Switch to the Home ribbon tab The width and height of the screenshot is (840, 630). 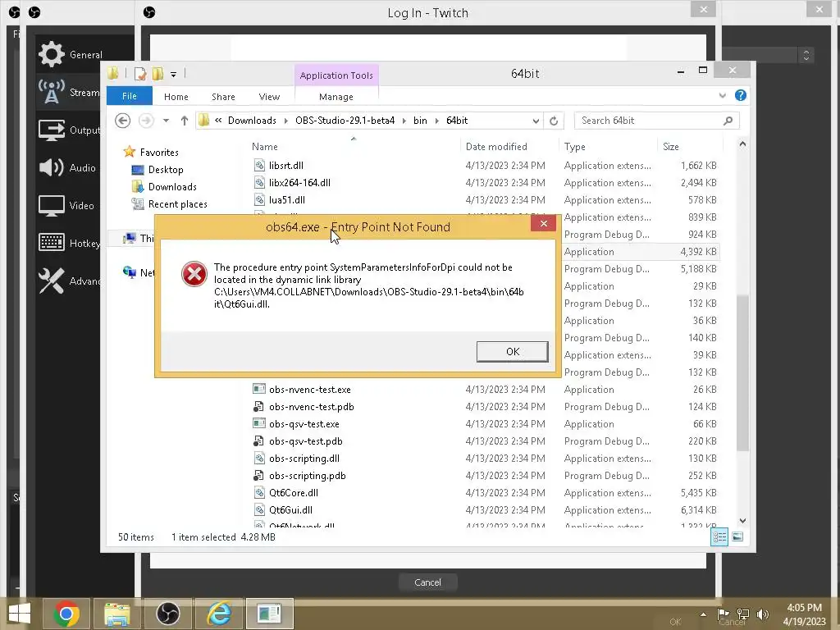coord(176,97)
